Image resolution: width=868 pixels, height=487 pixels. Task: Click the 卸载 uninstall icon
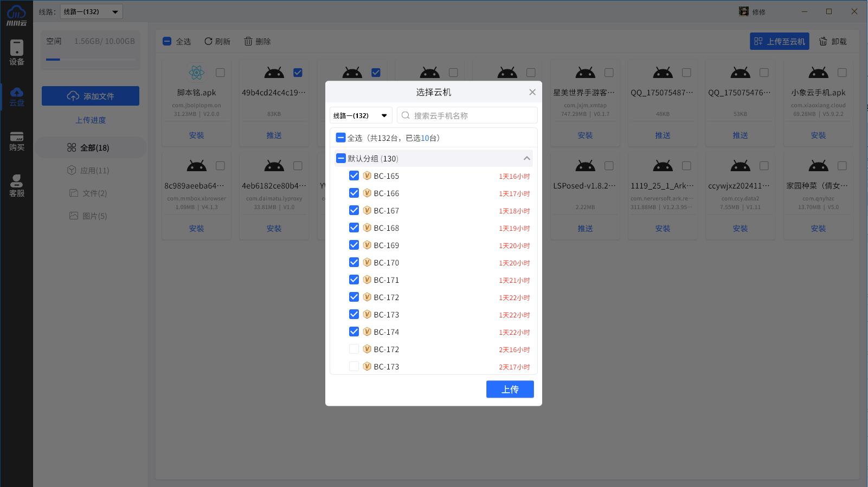823,41
